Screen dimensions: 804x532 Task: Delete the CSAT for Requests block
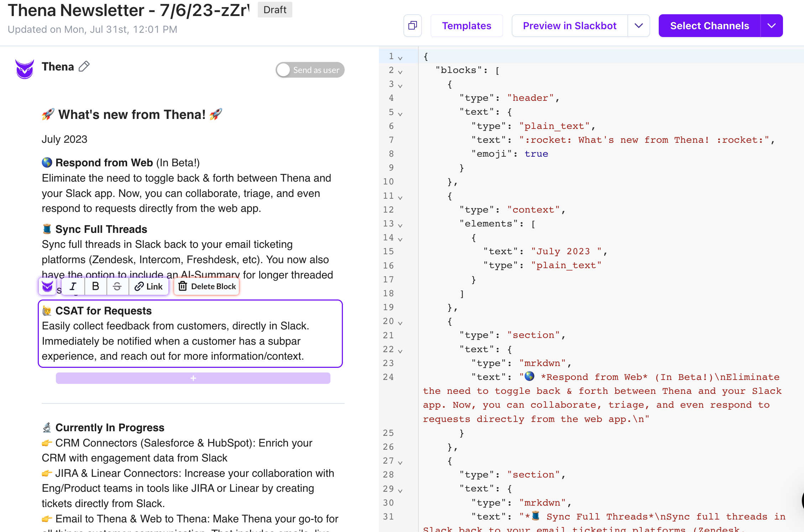coord(207,286)
